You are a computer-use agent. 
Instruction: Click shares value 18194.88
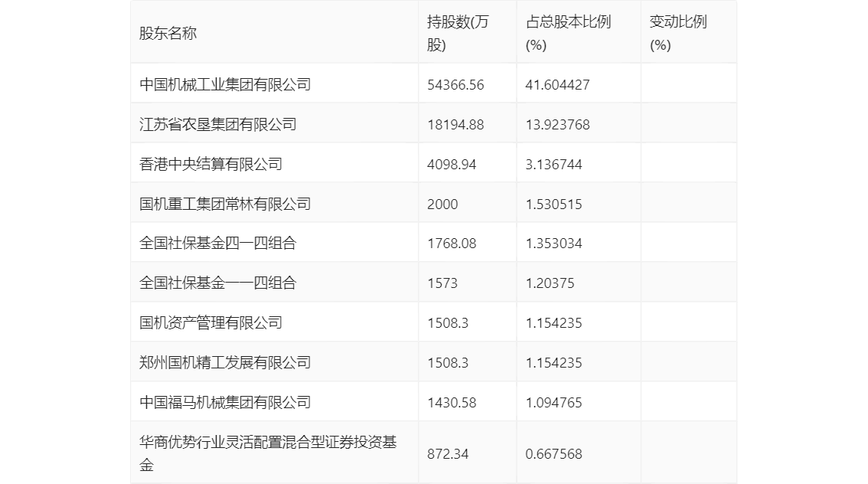point(455,125)
